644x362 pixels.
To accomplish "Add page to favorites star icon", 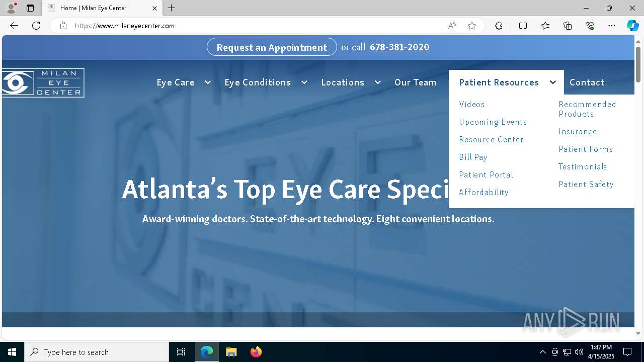I will (x=472, y=26).
